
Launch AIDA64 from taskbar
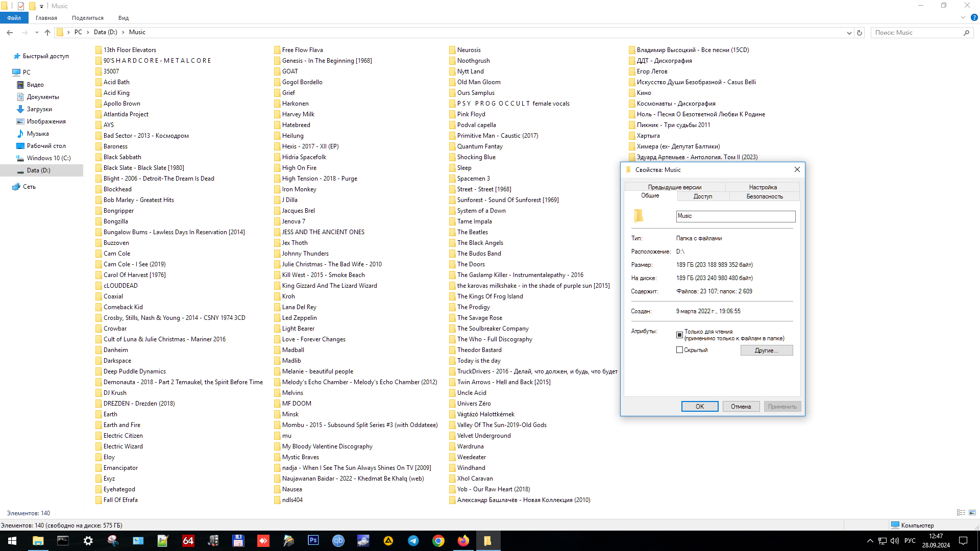tap(188, 541)
